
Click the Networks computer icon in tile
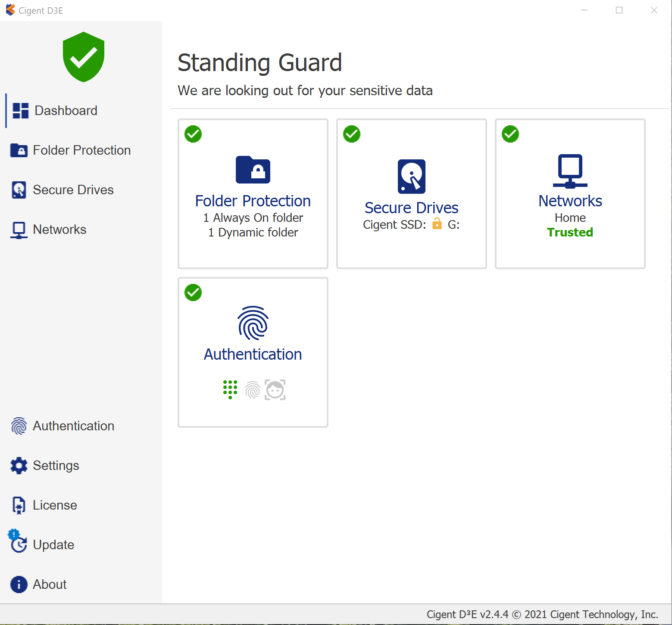570,171
